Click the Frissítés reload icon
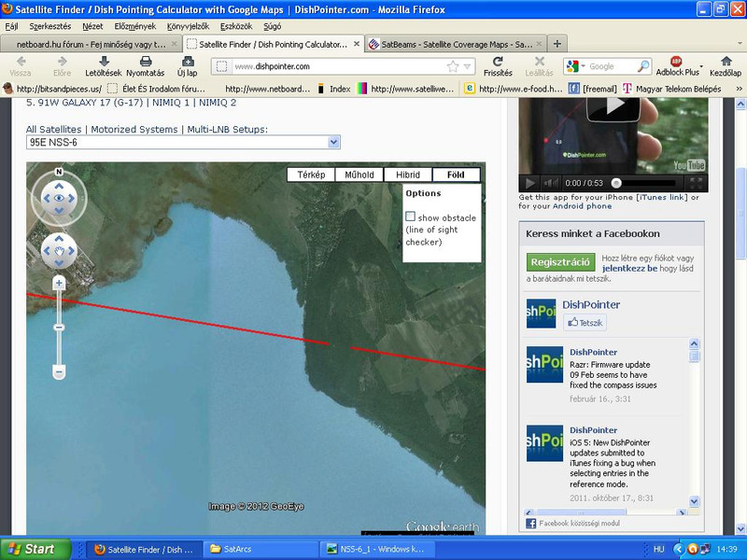Image resolution: width=747 pixels, height=560 pixels. (x=498, y=62)
